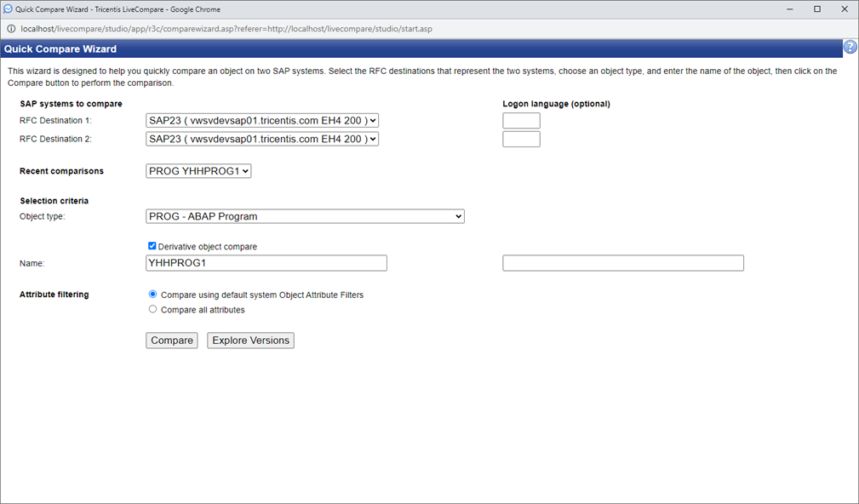The height and width of the screenshot is (504, 859).
Task: Uncheck the Derivative object compare checkbox
Action: click(152, 246)
